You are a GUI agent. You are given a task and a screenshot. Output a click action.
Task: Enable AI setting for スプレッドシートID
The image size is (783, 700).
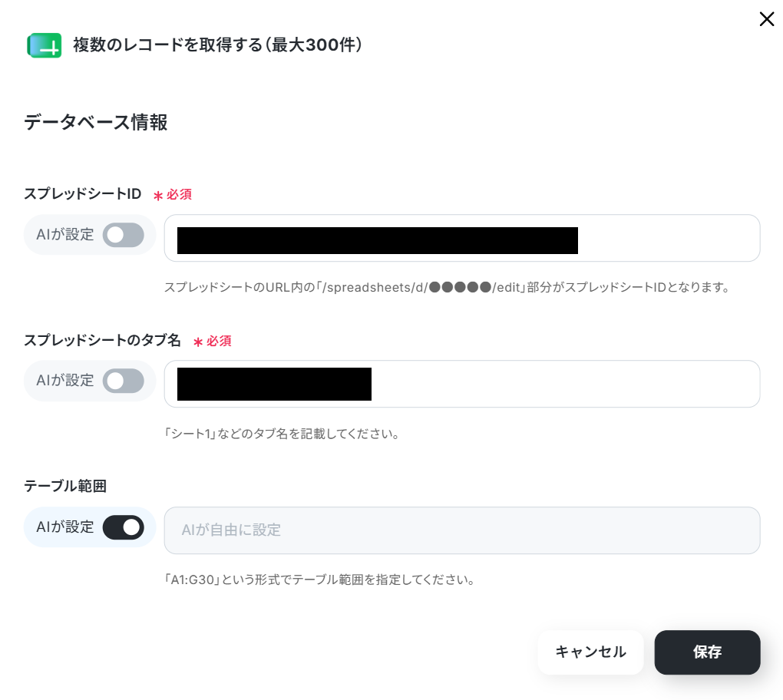coord(124,235)
